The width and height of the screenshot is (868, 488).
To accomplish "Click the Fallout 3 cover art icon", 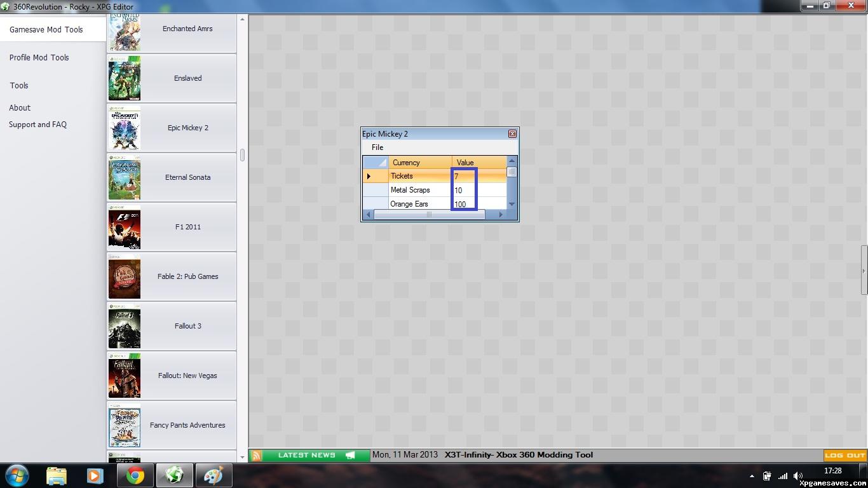I will 124,326.
